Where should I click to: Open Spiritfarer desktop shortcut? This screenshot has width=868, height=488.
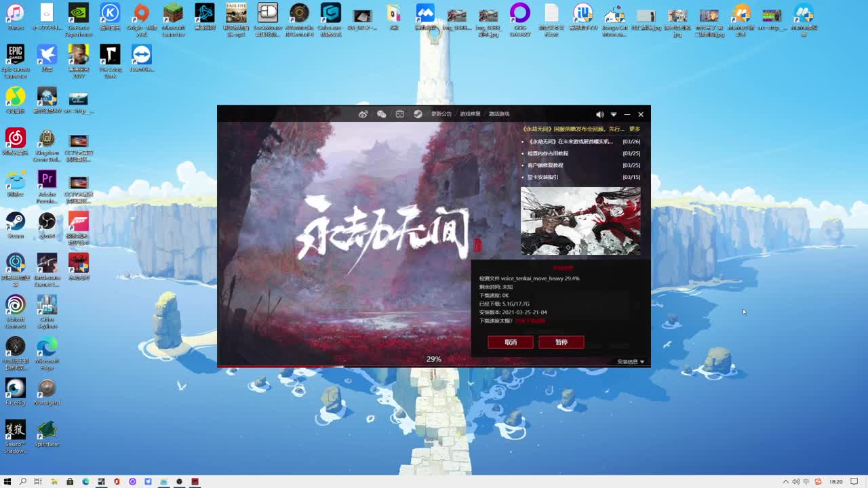[x=47, y=434]
